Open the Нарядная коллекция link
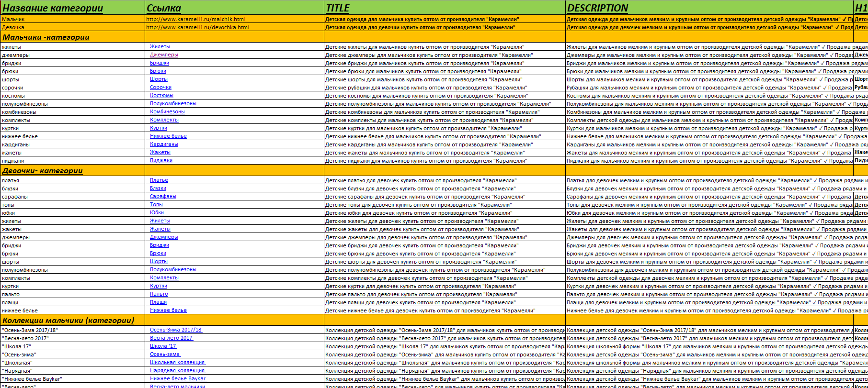The height and width of the screenshot is (388, 868). [177, 370]
